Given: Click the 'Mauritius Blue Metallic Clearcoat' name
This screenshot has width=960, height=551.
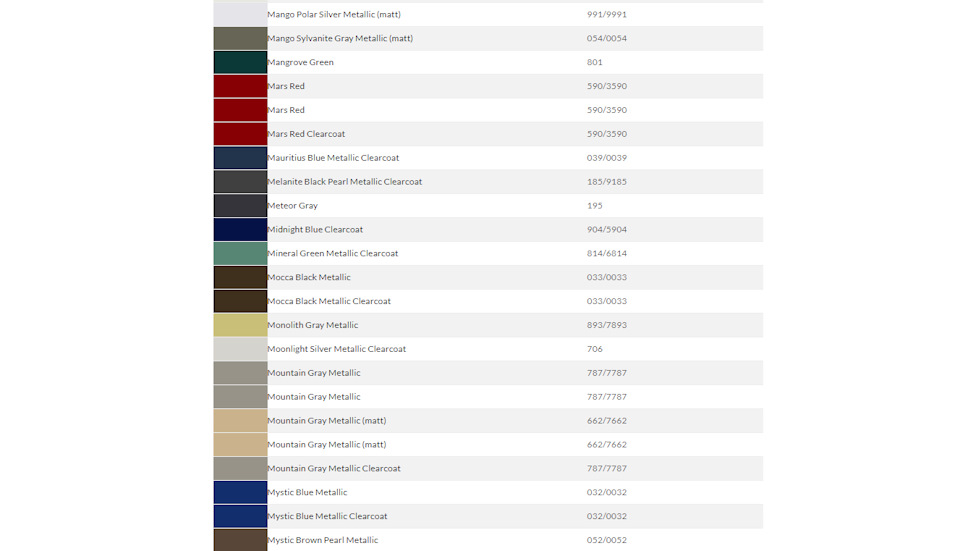Looking at the screenshot, I should pos(333,157).
